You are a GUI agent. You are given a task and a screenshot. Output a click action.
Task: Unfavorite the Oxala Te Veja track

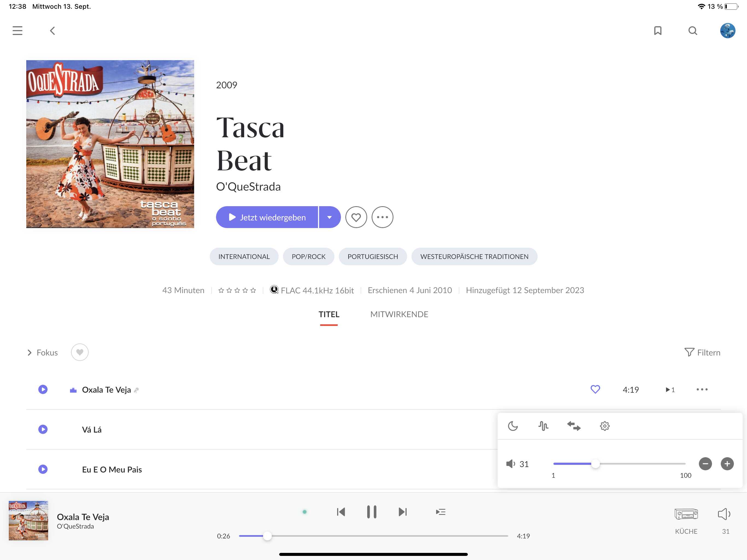tap(595, 389)
